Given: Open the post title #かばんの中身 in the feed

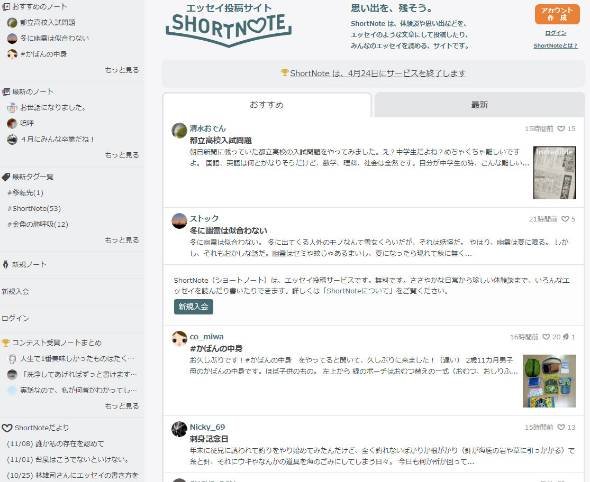Looking at the screenshot, I should (x=216, y=349).
